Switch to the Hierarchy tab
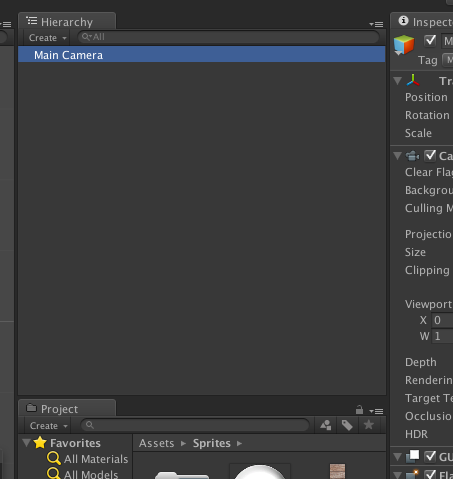Image resolution: width=453 pixels, height=479 pixels. 67,22
